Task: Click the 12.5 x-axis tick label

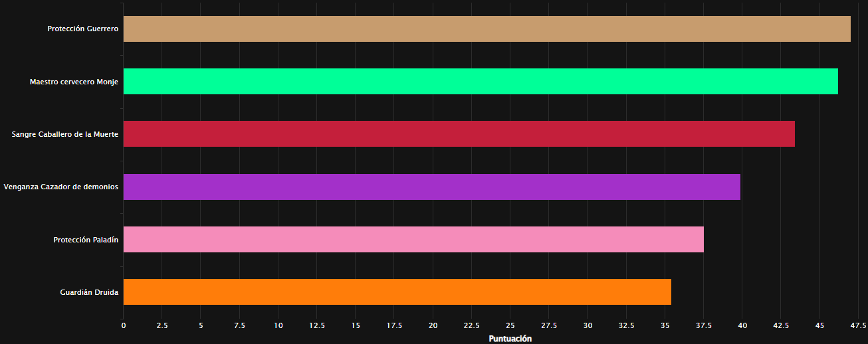Action: (317, 325)
